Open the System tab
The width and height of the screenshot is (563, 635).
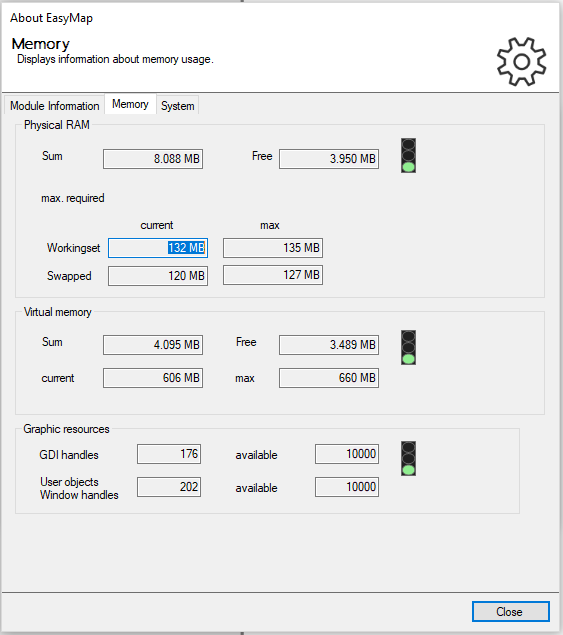(x=177, y=106)
